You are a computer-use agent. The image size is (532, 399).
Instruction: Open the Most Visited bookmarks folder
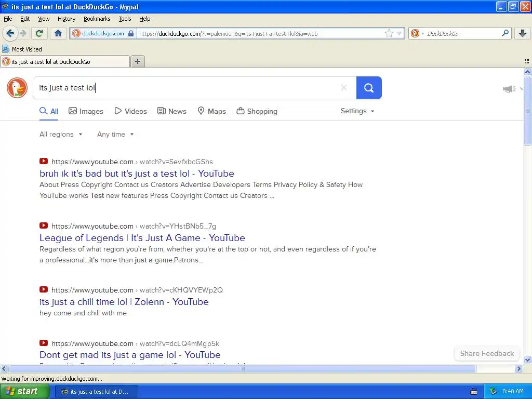22,49
